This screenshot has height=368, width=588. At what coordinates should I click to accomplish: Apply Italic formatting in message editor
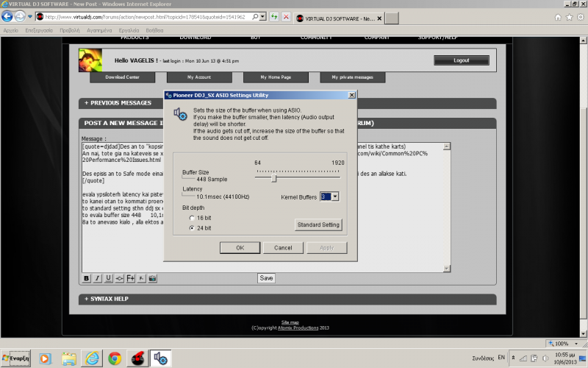pos(98,278)
